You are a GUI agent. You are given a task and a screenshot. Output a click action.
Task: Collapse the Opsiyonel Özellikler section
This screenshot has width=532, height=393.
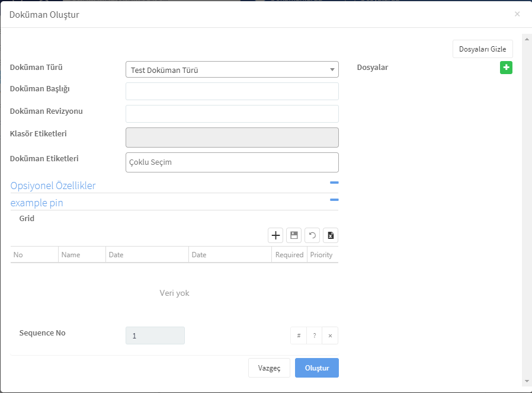click(x=334, y=183)
